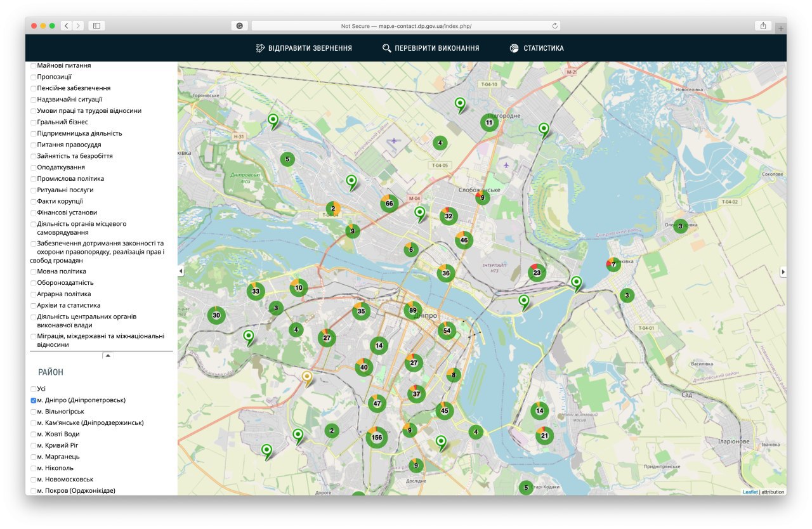
Task: Open a new Safari tab with plus
Action: (x=781, y=28)
